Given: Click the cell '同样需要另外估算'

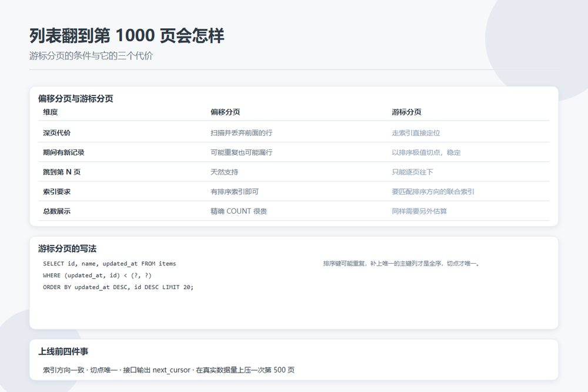Looking at the screenshot, I should (x=419, y=211).
